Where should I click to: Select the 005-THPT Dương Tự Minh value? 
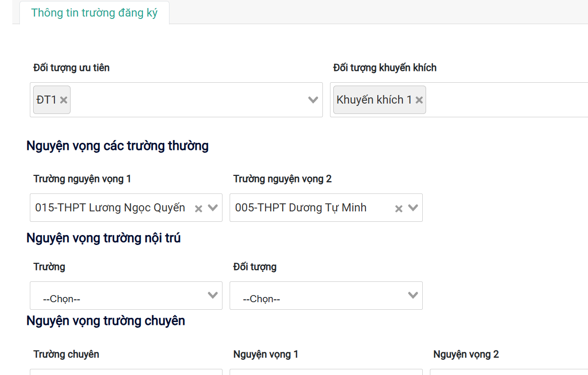click(301, 208)
